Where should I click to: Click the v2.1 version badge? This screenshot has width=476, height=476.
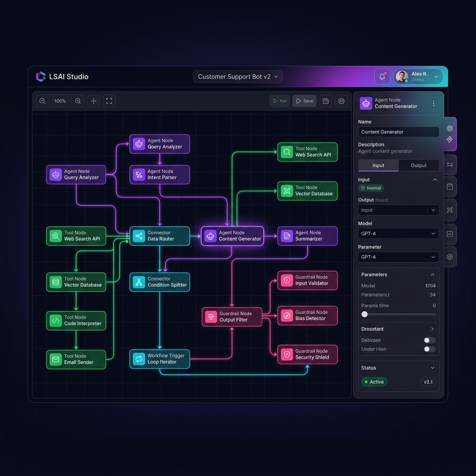(x=428, y=382)
